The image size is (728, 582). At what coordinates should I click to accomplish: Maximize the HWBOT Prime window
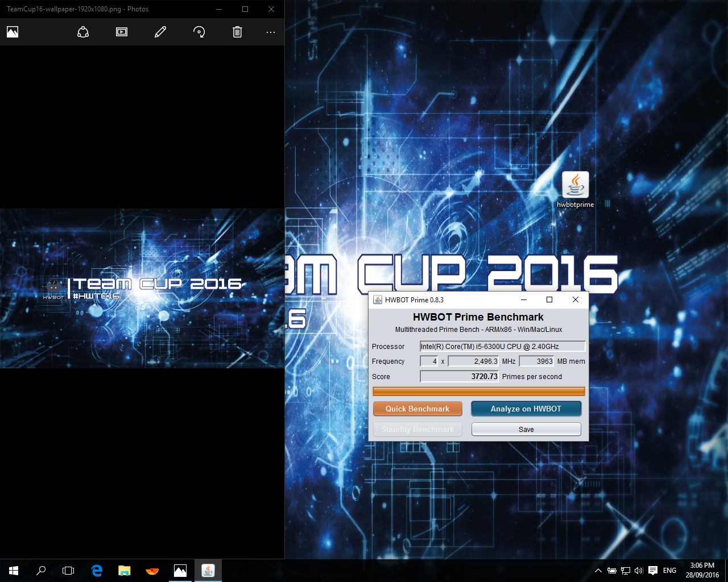549,300
